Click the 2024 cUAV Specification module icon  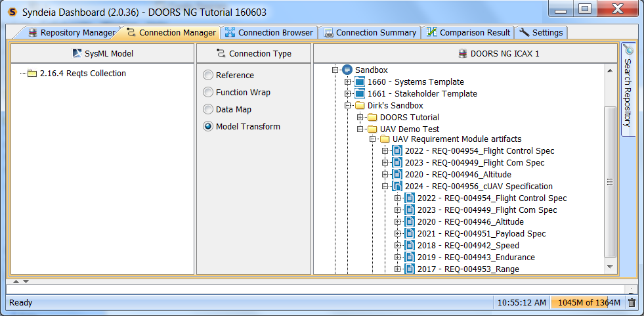click(397, 186)
